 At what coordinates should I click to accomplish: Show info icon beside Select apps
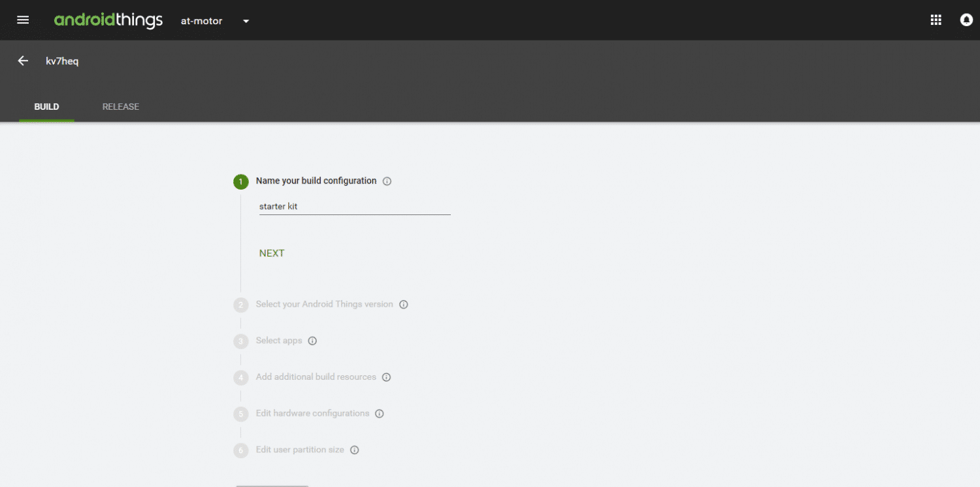click(312, 341)
